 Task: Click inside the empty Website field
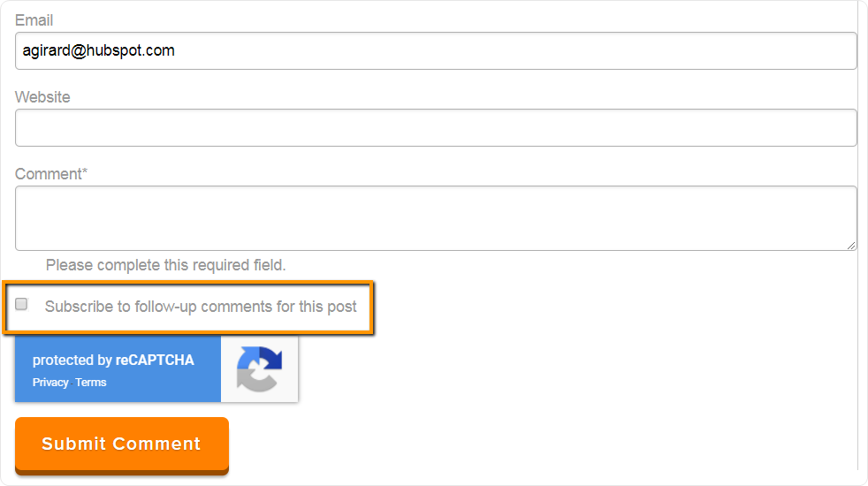tap(436, 127)
